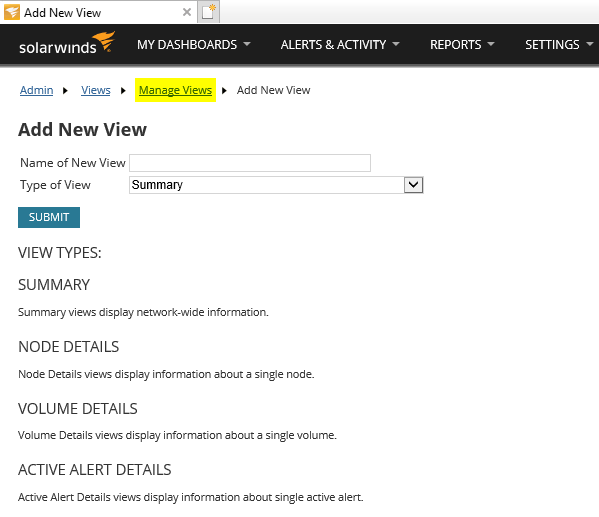Expand the Alerts & Activity menu arrow
The image size is (599, 517).
tap(396, 44)
